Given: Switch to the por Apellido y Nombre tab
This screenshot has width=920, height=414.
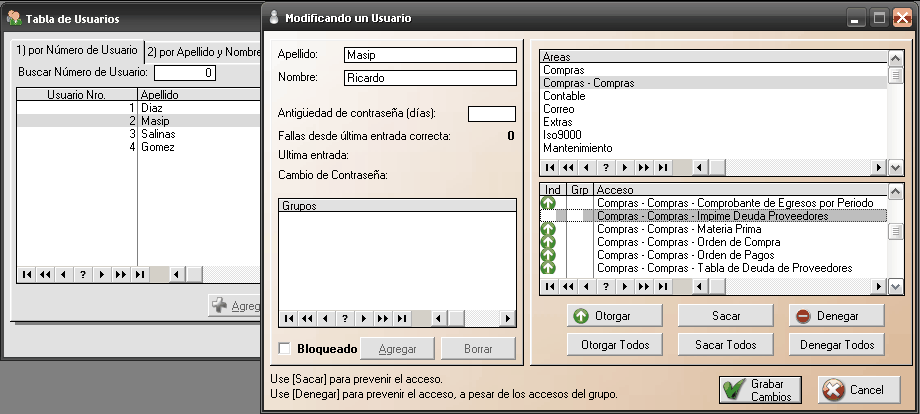Looking at the screenshot, I should [x=198, y=51].
